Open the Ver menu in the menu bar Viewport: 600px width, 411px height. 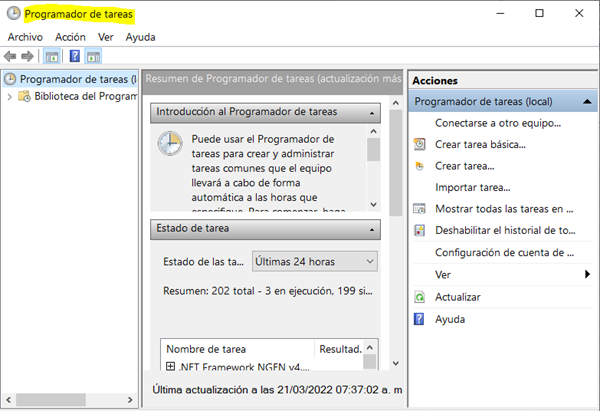tap(106, 37)
